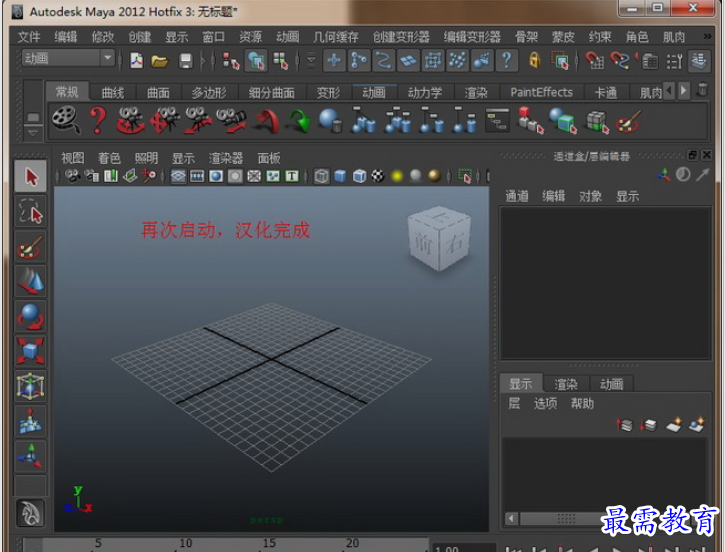725x552 pixels.
Task: Click layer editor horizontal scrollbar
Action: click(x=565, y=519)
